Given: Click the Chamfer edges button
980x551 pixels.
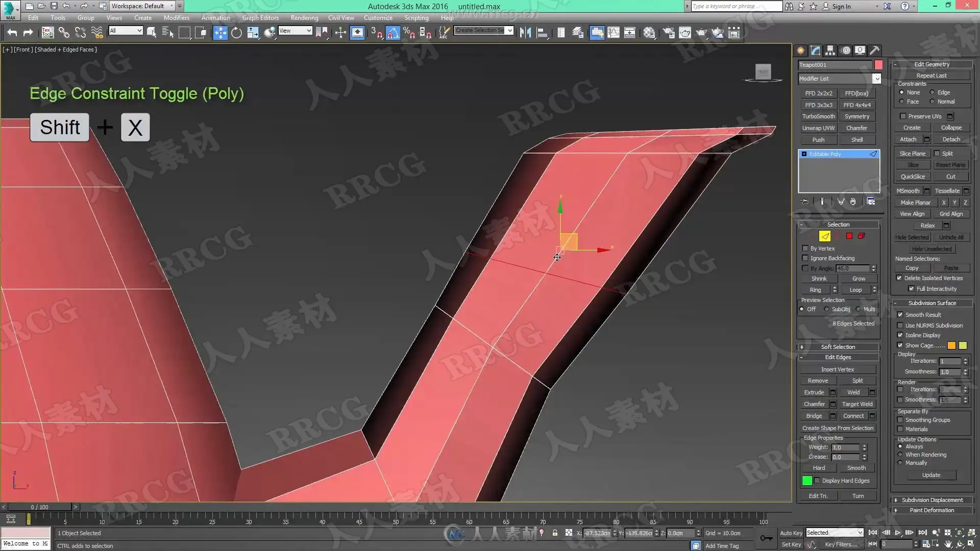Looking at the screenshot, I should pyautogui.click(x=814, y=404).
